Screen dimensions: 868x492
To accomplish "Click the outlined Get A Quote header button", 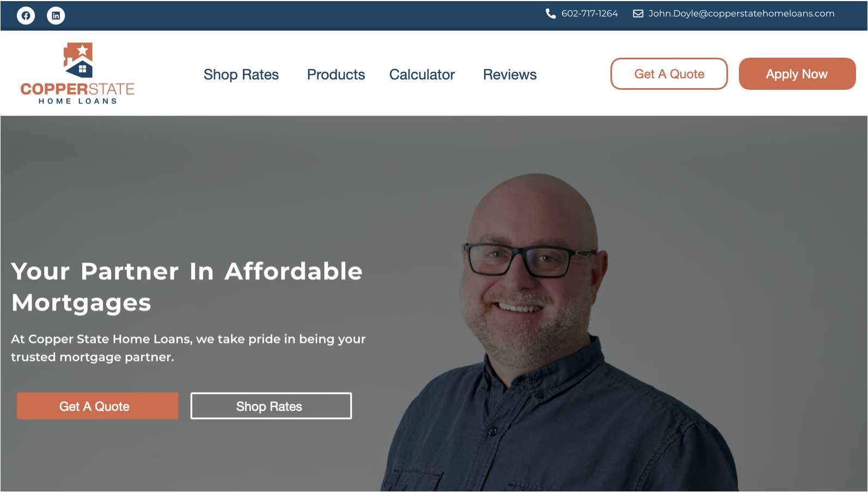I will point(669,74).
